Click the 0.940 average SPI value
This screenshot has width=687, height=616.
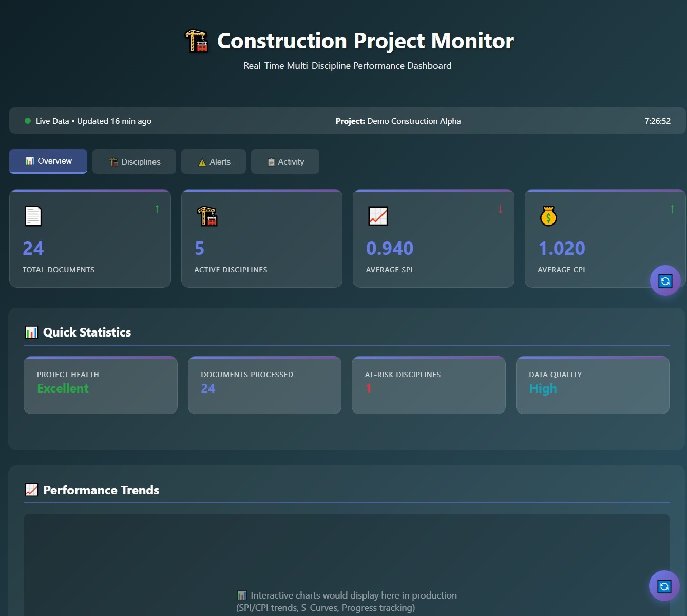(x=390, y=249)
